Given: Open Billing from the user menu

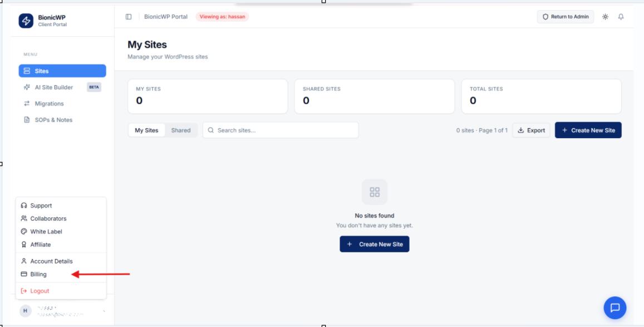Looking at the screenshot, I should 61,274.
